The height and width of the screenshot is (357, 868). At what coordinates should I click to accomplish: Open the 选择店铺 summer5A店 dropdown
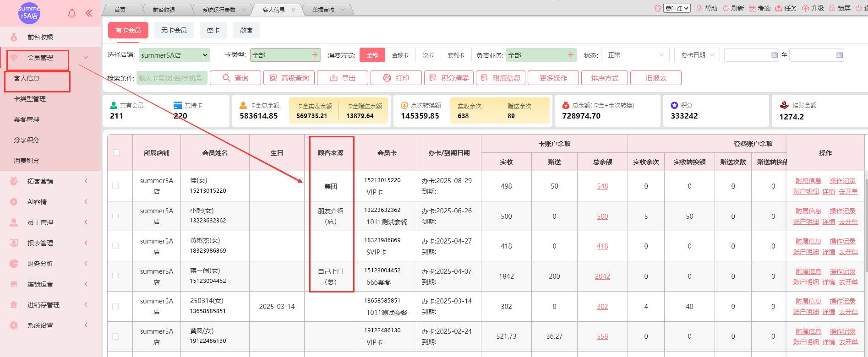(x=174, y=55)
